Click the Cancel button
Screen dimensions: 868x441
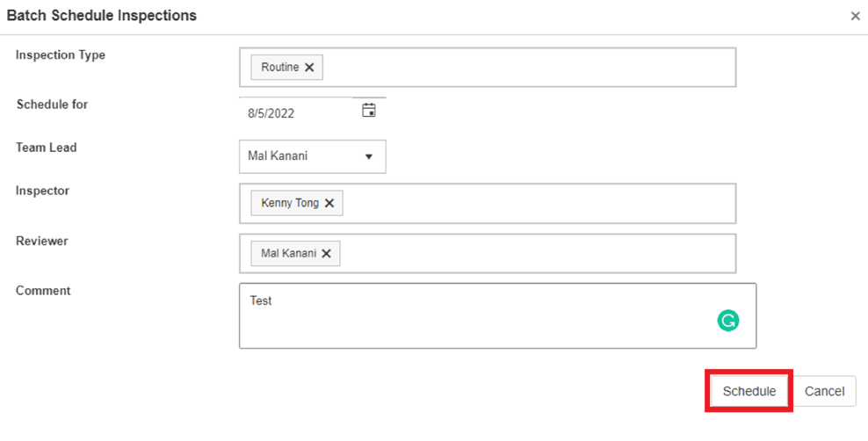pos(824,391)
